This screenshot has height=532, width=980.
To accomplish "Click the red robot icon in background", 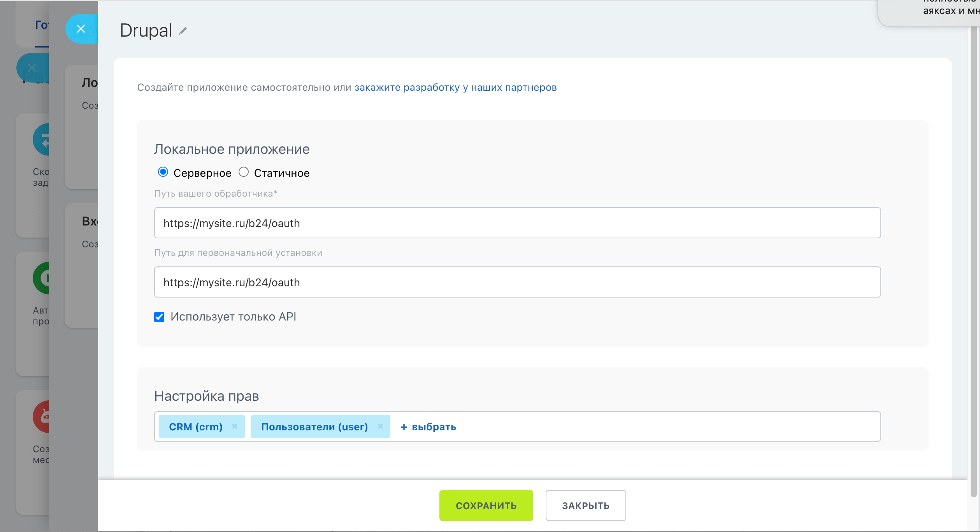I will point(41,417).
